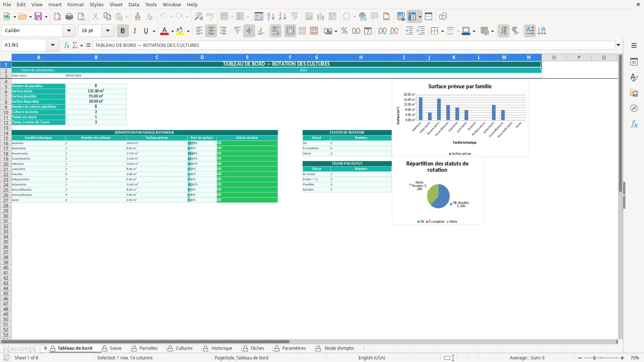This screenshot has width=644, height=362.
Task: Toggle Wrap Text button
Action: 276,31
